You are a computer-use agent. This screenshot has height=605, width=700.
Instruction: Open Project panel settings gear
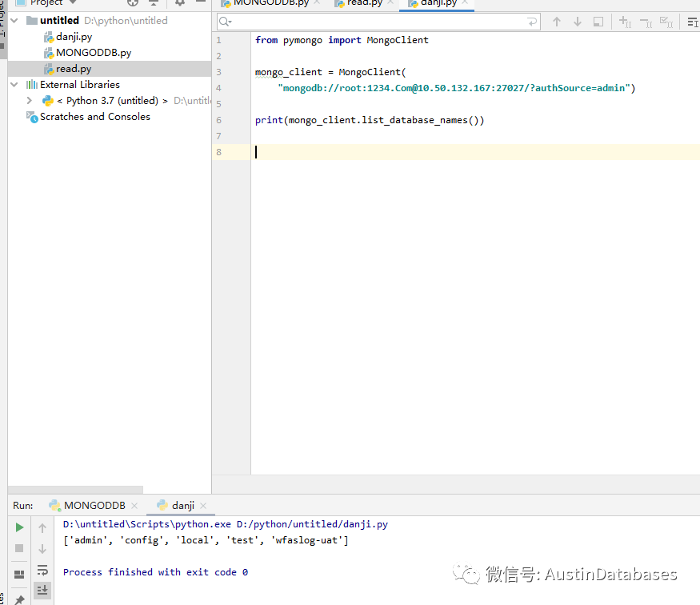tap(180, 2)
